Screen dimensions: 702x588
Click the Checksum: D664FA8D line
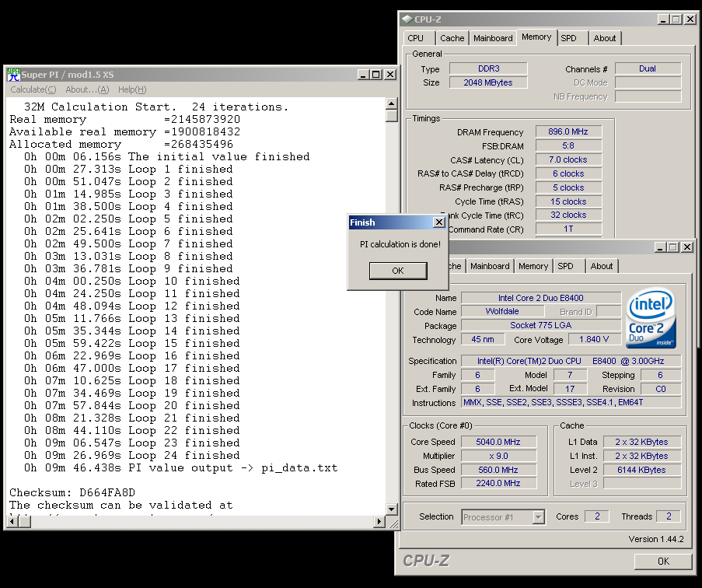pyautogui.click(x=72, y=492)
